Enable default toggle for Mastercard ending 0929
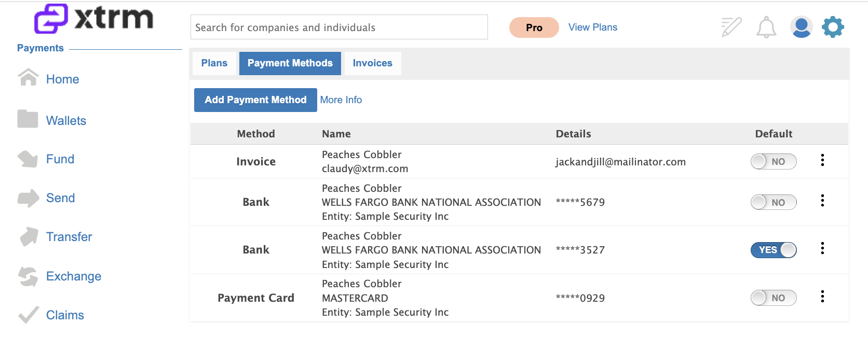The width and height of the screenshot is (868, 338). click(774, 298)
